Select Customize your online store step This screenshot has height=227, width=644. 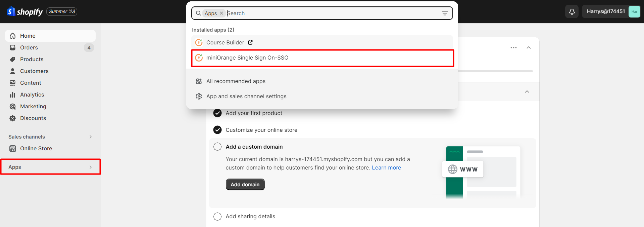coord(261,130)
